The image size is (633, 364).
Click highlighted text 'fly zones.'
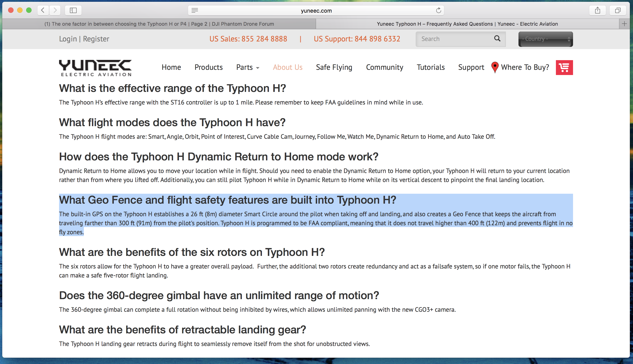[x=71, y=232]
